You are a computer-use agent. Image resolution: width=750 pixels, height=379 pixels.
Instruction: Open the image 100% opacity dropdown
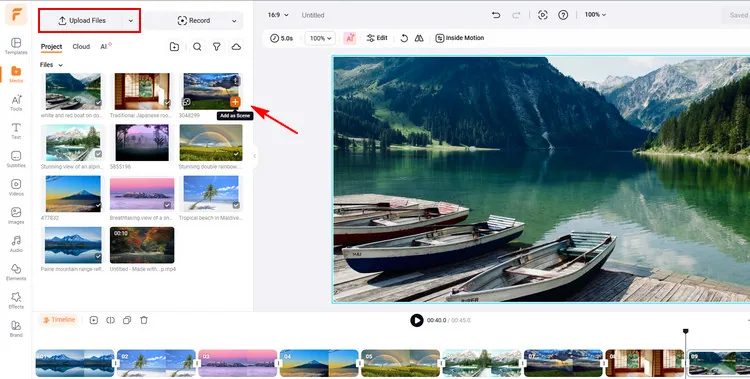pyautogui.click(x=320, y=38)
